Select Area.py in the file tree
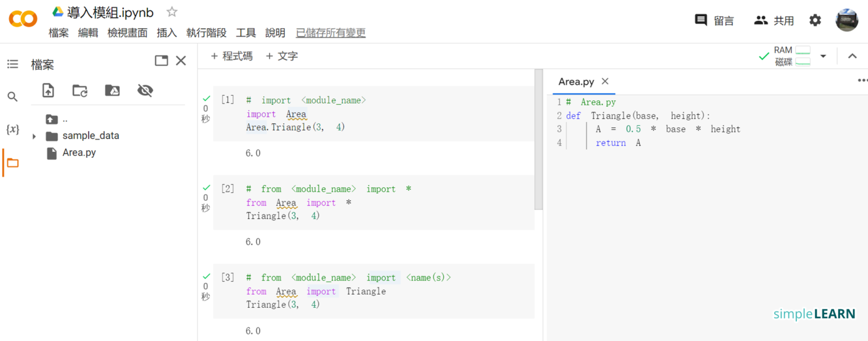 (79, 153)
